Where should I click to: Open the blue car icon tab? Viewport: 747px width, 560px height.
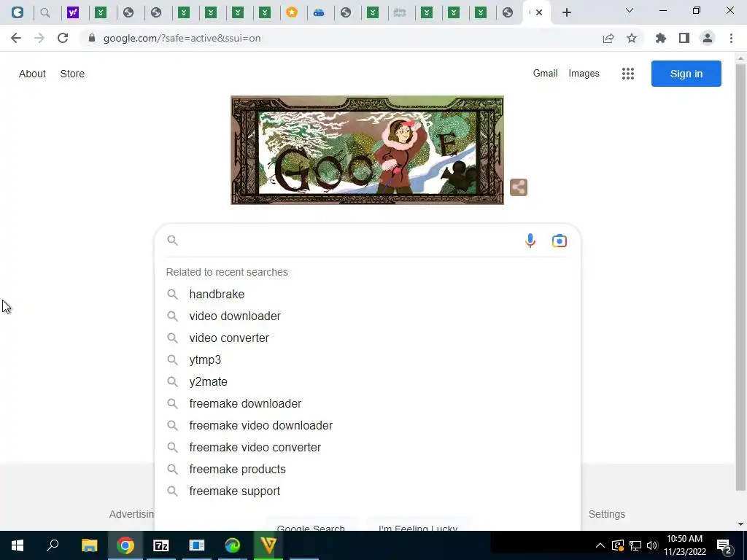point(319,12)
